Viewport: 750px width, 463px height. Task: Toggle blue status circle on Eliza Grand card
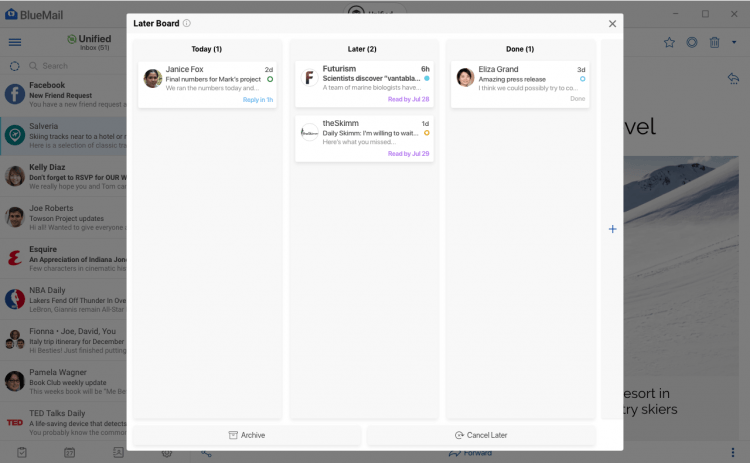[x=583, y=79]
